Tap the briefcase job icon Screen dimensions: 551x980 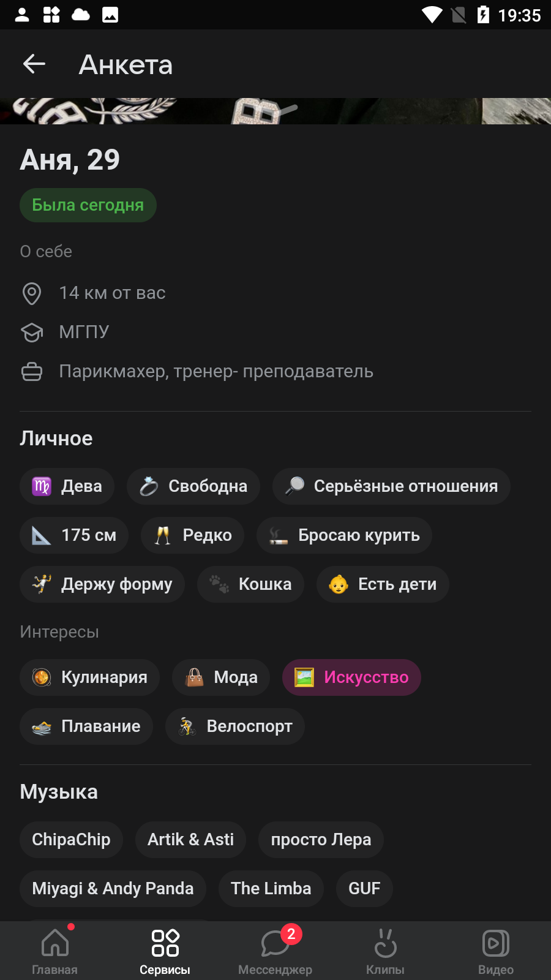click(x=32, y=372)
